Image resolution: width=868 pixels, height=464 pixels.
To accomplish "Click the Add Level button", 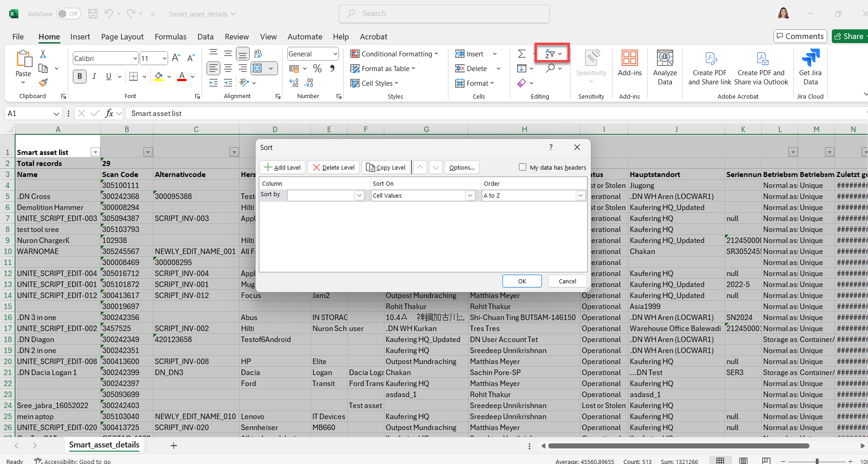I will tap(283, 167).
